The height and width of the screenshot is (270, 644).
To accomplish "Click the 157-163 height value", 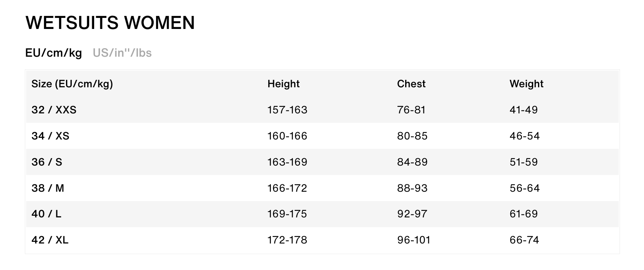I will click(x=287, y=110).
